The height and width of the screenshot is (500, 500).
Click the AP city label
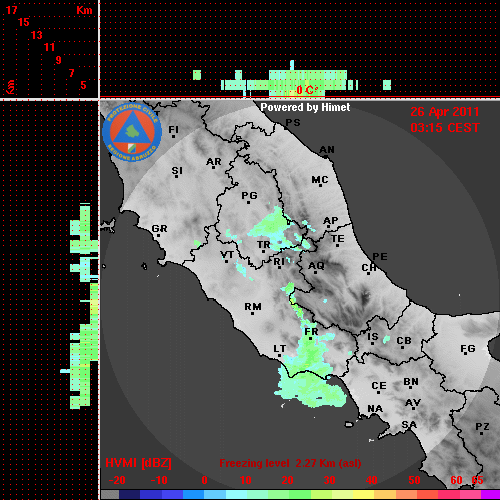coord(331,221)
